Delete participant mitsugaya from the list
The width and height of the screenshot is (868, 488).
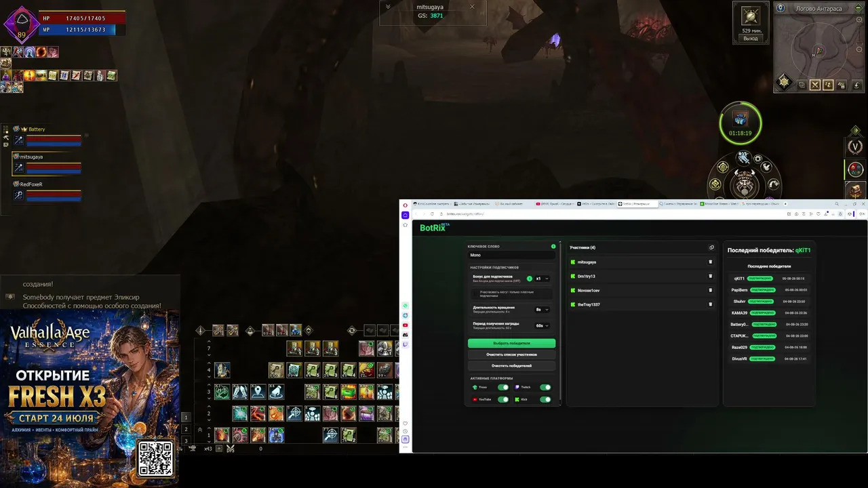711,262
